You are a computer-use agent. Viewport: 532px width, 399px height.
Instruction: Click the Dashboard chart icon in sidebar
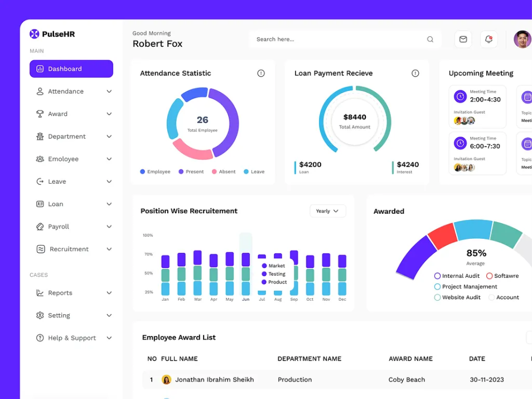click(x=40, y=69)
